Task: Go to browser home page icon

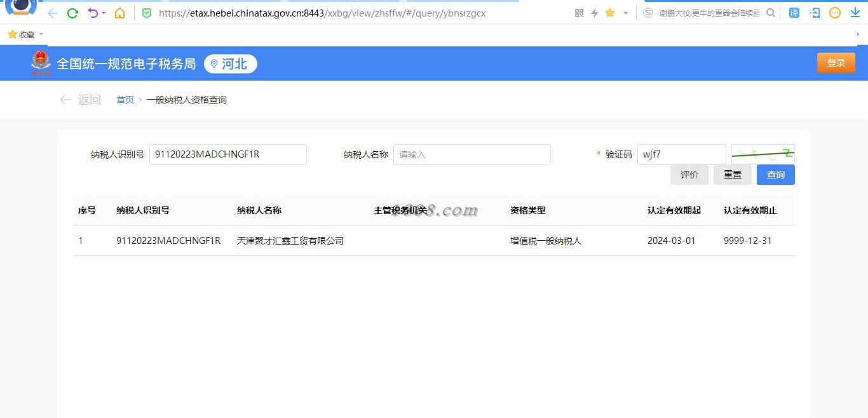Action: [119, 13]
